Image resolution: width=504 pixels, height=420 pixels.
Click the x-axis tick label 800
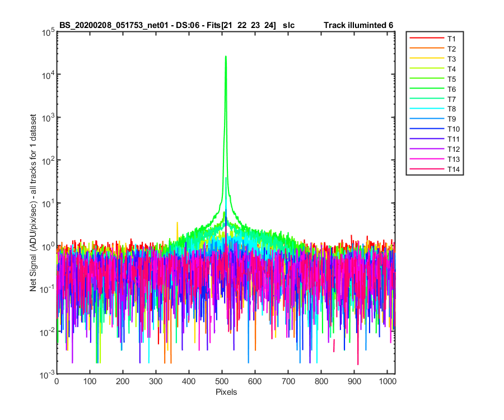321,381
